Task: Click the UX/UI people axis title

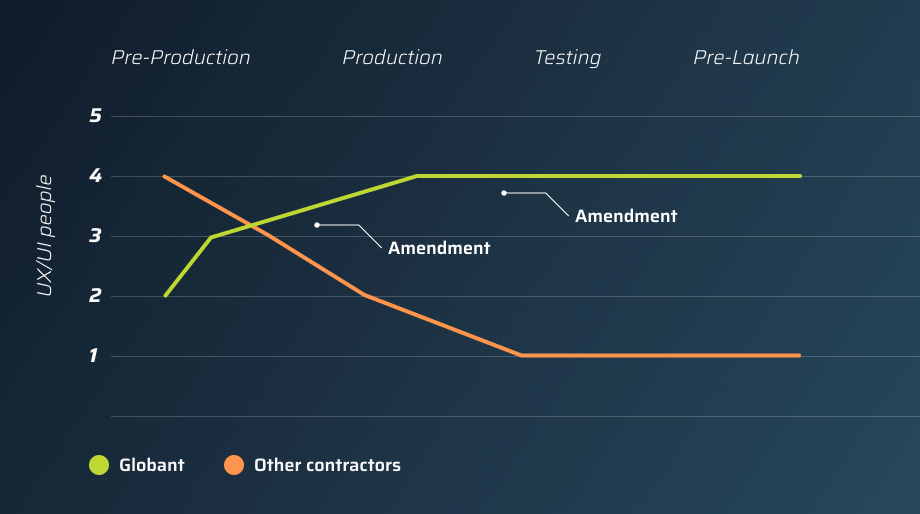Action: coord(44,236)
